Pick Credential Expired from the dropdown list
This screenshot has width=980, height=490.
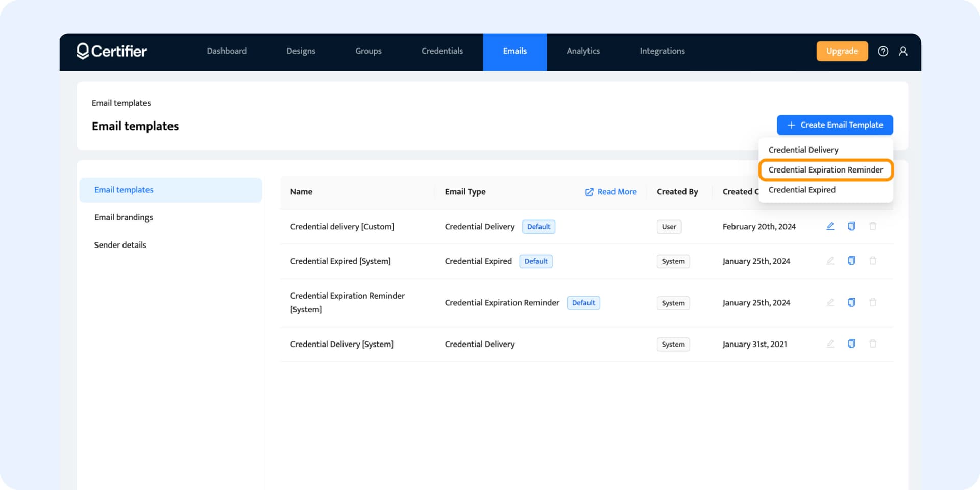tap(802, 190)
